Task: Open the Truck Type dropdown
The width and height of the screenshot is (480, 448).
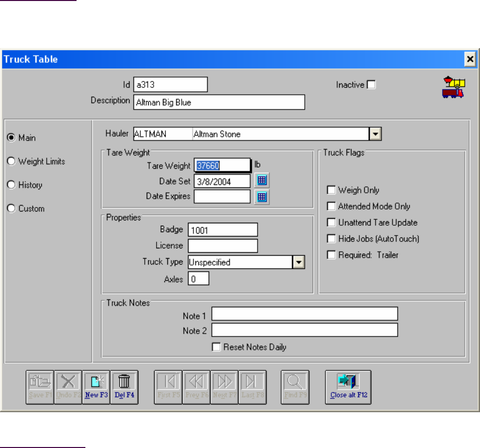Action: (299, 263)
